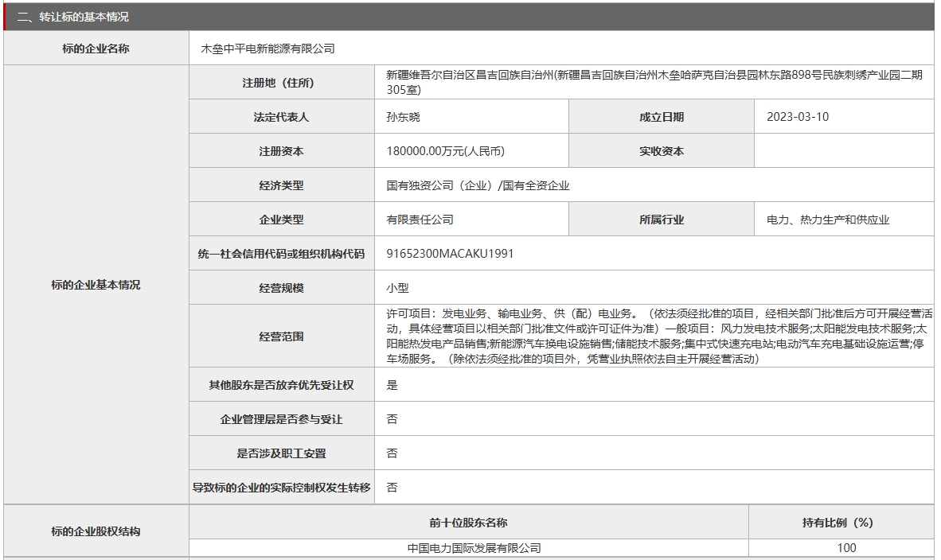Select the date 2023-03-10
941x560 pixels.
point(798,117)
